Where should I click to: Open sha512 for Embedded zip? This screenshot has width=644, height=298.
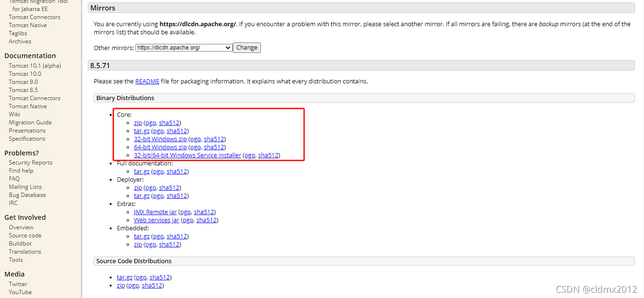169,245
